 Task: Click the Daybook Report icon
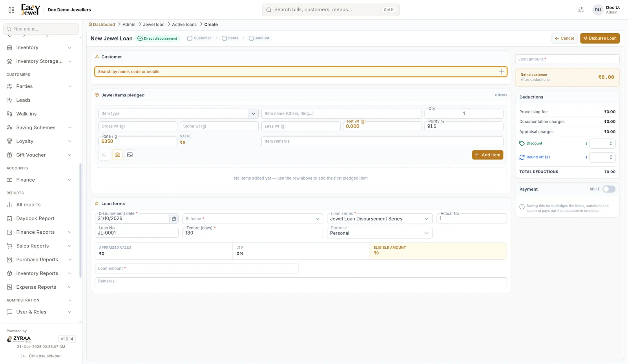[x=9, y=218]
